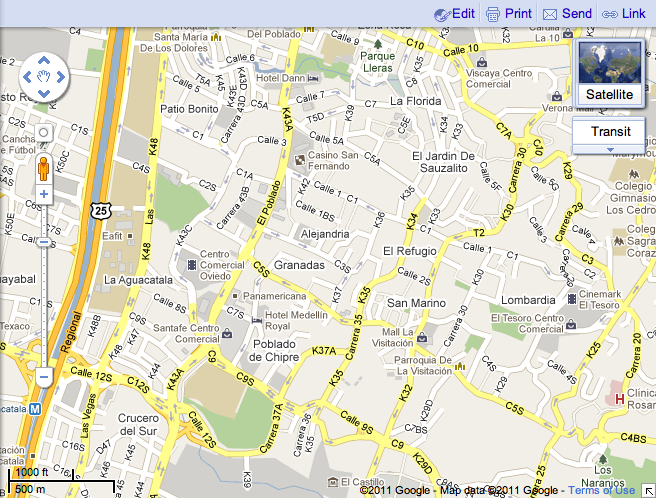The image size is (656, 499).
Task: Click the Edit pencil icon
Action: click(442, 14)
